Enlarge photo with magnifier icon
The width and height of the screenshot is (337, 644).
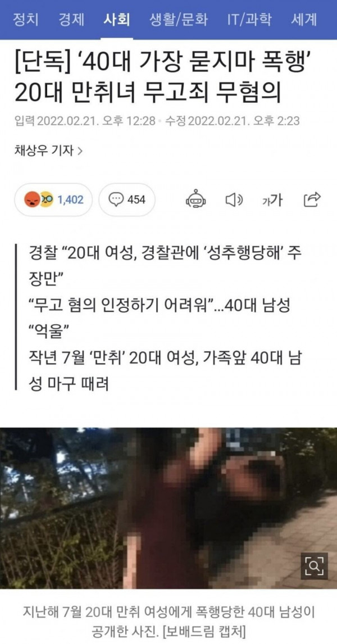tap(314, 566)
